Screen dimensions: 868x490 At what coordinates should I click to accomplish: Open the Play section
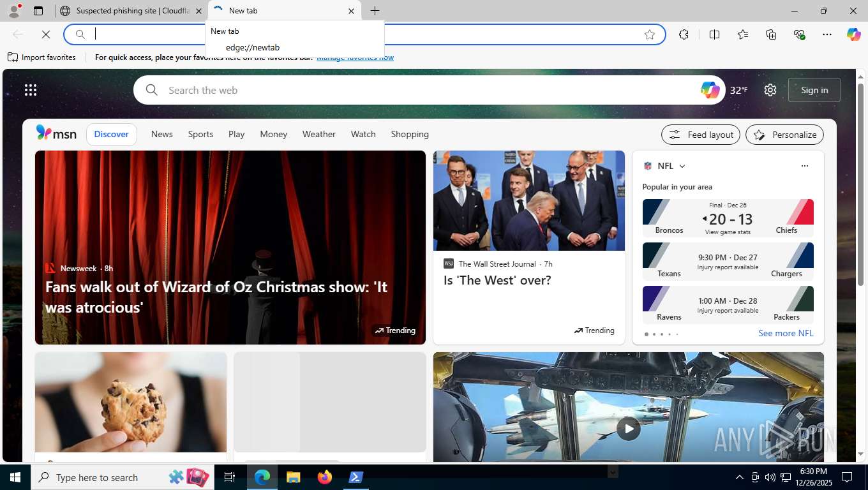click(237, 134)
